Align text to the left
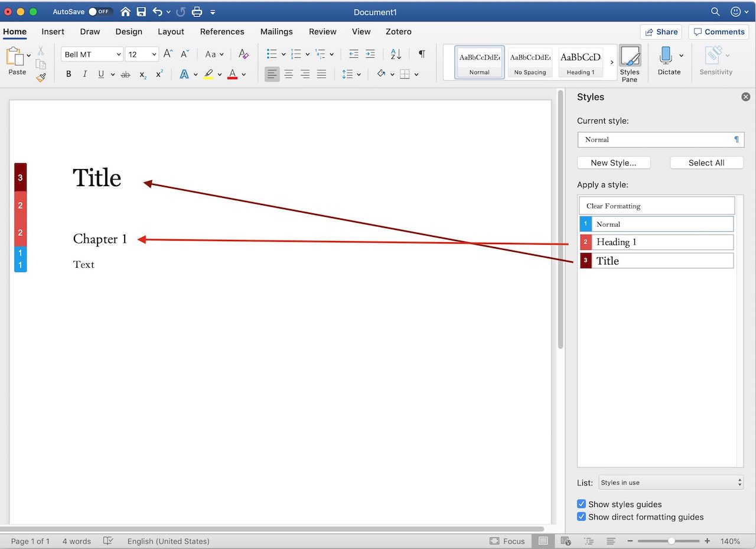756x549 pixels. point(272,74)
